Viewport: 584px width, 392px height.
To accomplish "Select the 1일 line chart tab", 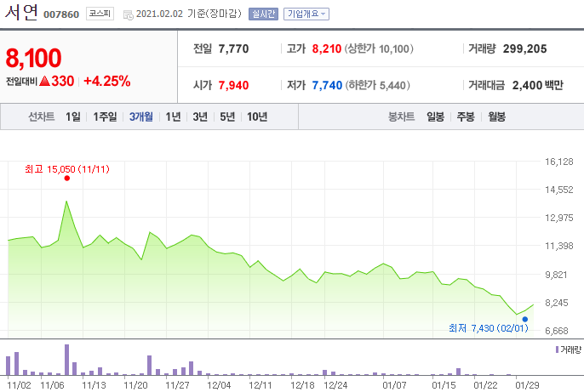I will click(x=73, y=116).
